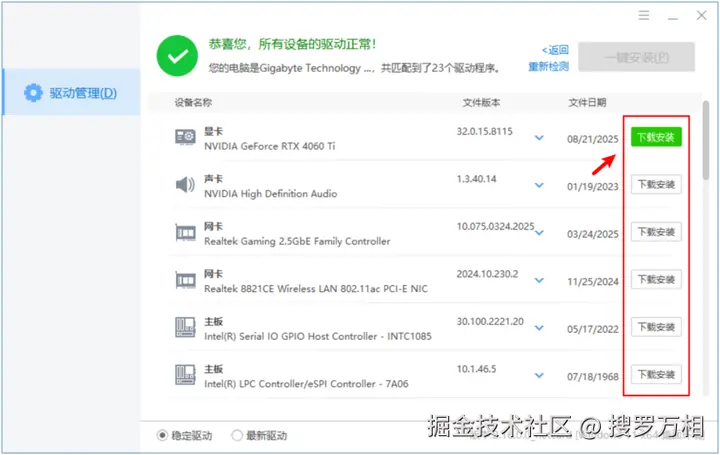Click the <返回 back link

[x=555, y=50]
